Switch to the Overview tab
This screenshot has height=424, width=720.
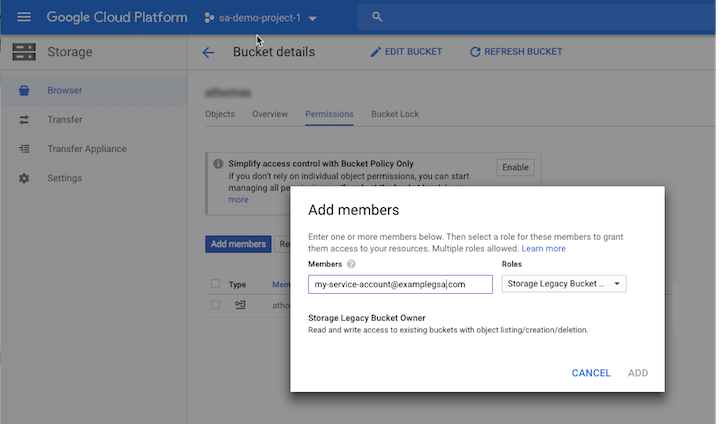[270, 114]
